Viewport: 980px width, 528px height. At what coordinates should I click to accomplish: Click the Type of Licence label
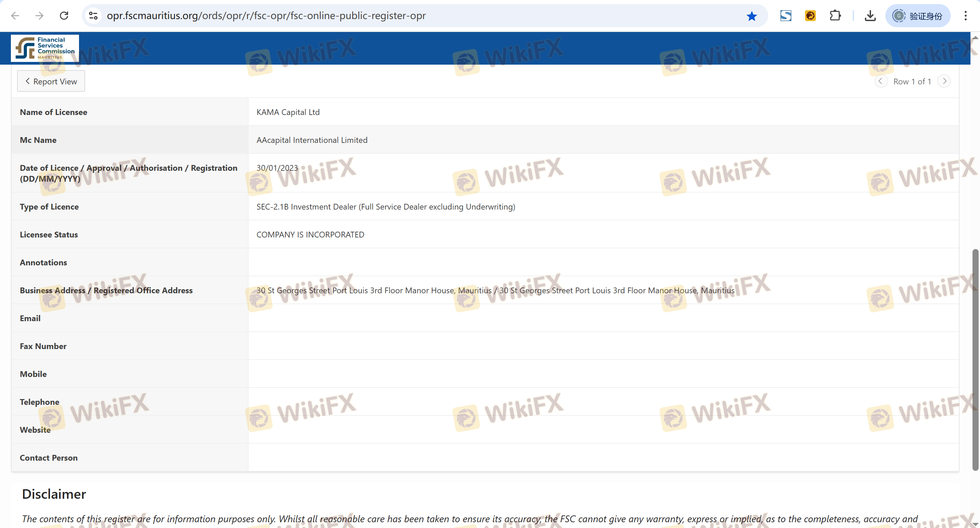(49, 207)
